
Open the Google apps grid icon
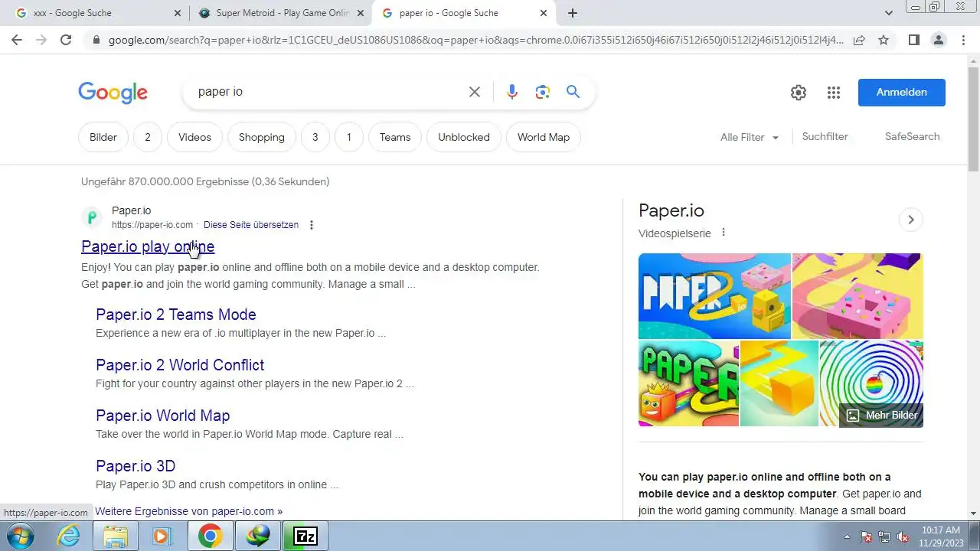pos(834,93)
